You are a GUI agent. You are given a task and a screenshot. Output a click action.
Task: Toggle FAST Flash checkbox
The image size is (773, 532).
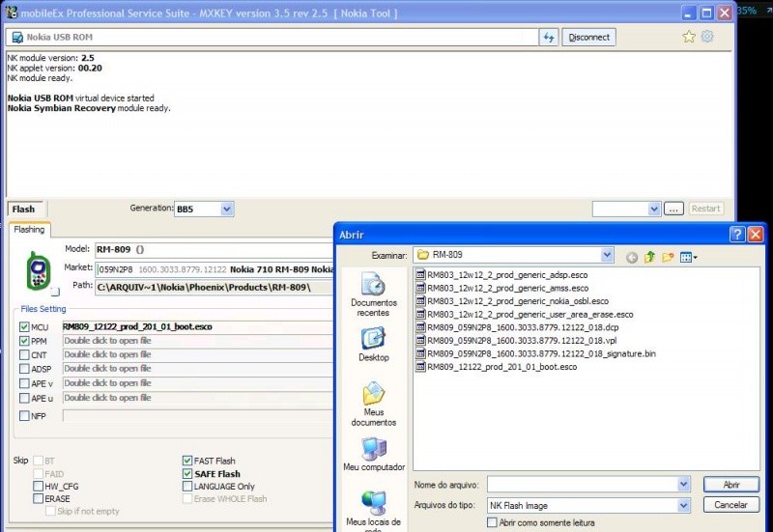(x=187, y=461)
